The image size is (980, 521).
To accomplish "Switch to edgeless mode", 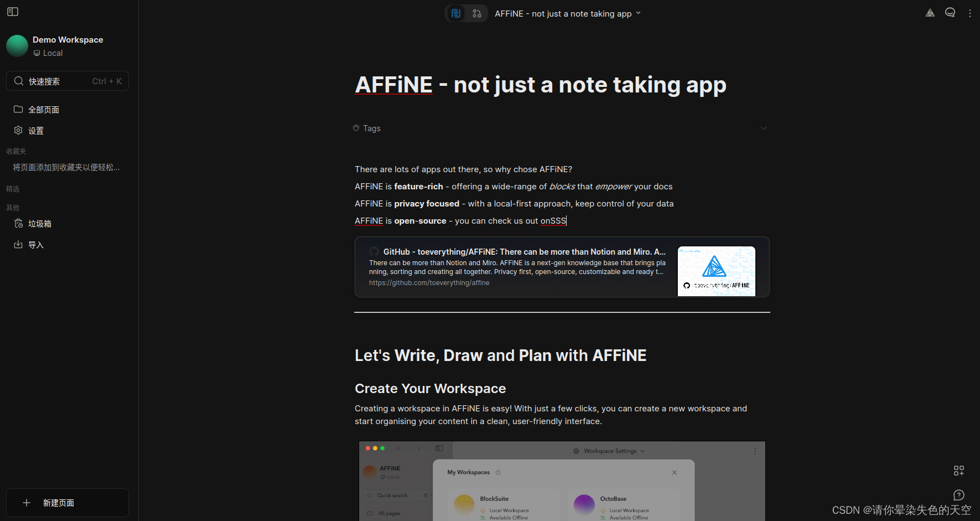I will tap(476, 13).
